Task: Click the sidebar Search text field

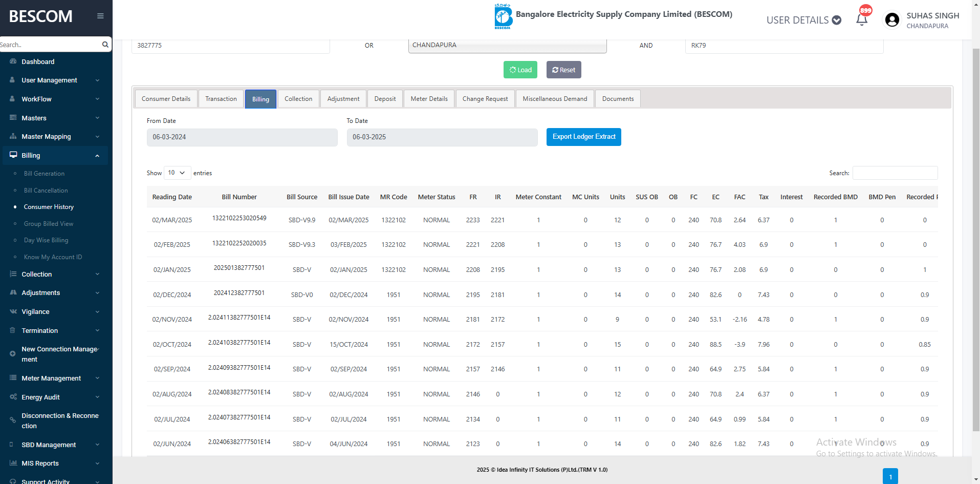Action: 50,45
